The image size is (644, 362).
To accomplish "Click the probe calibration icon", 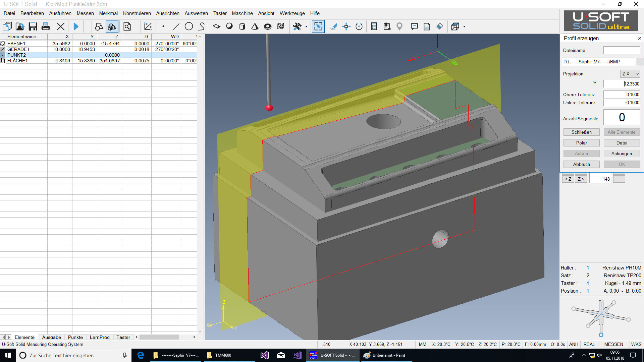I will (387, 26).
